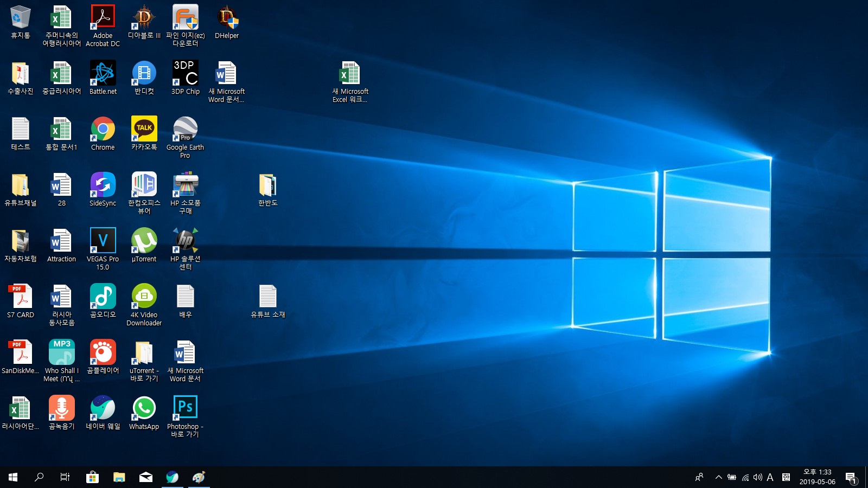Switch to Naver Whale in taskbar
The image size is (868, 488).
tap(173, 477)
